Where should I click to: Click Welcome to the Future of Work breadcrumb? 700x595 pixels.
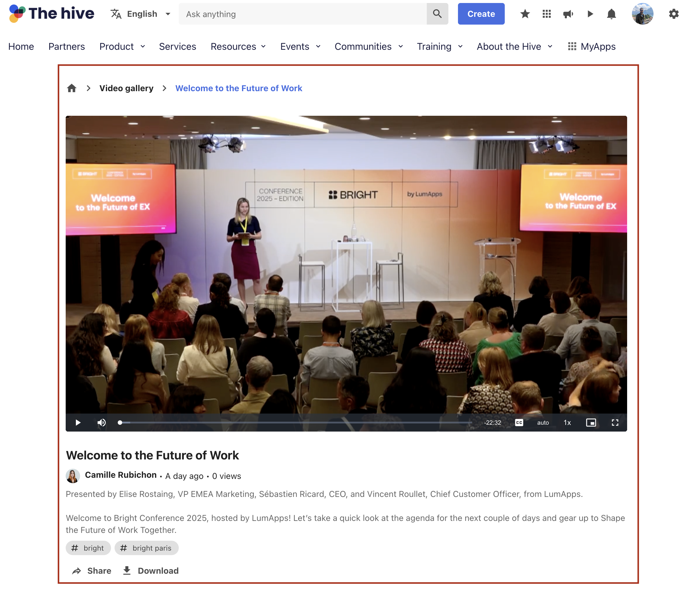[238, 88]
